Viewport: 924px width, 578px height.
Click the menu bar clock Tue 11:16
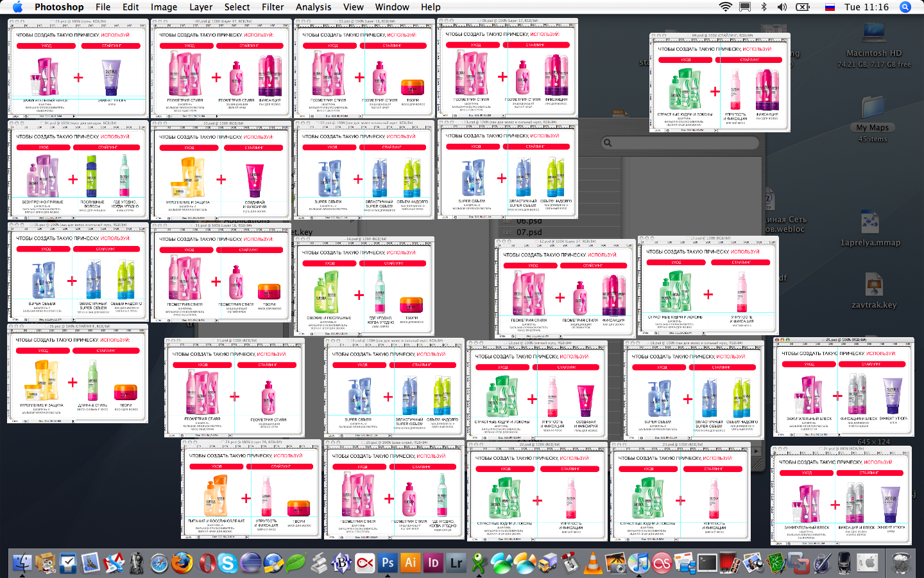tap(866, 7)
